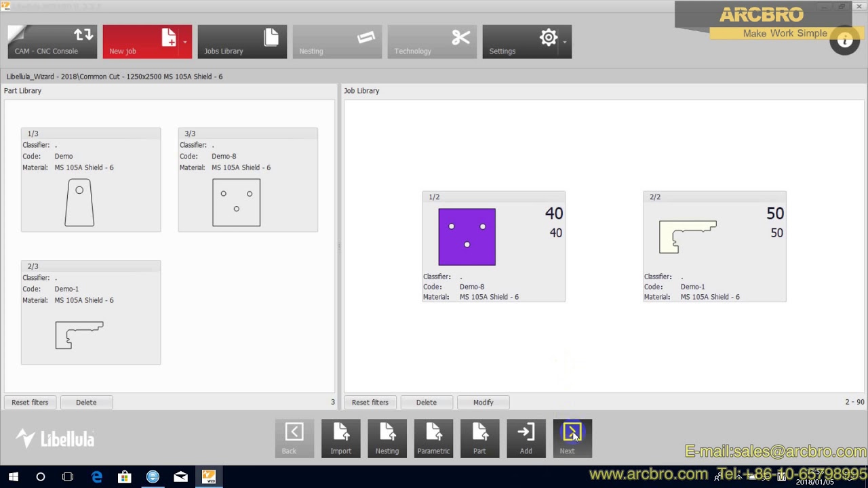Select the Demo-1 part card 2/3
Screen dimensions: 868x488
[x=91, y=312]
